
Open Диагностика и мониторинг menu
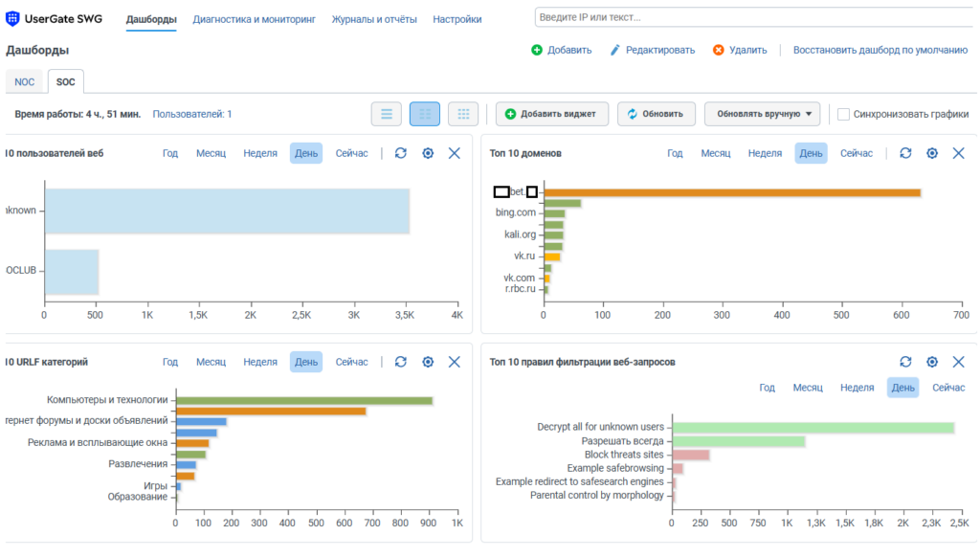tap(254, 19)
